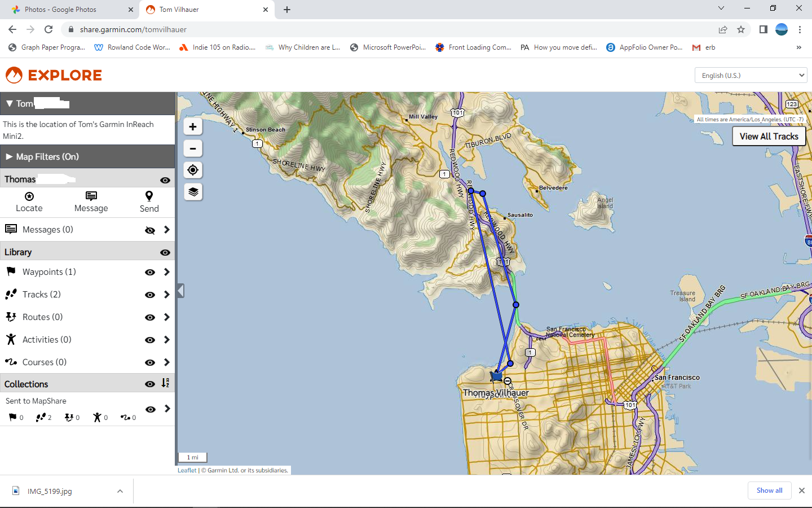
Task: Bookmark this page with the star
Action: click(741, 29)
